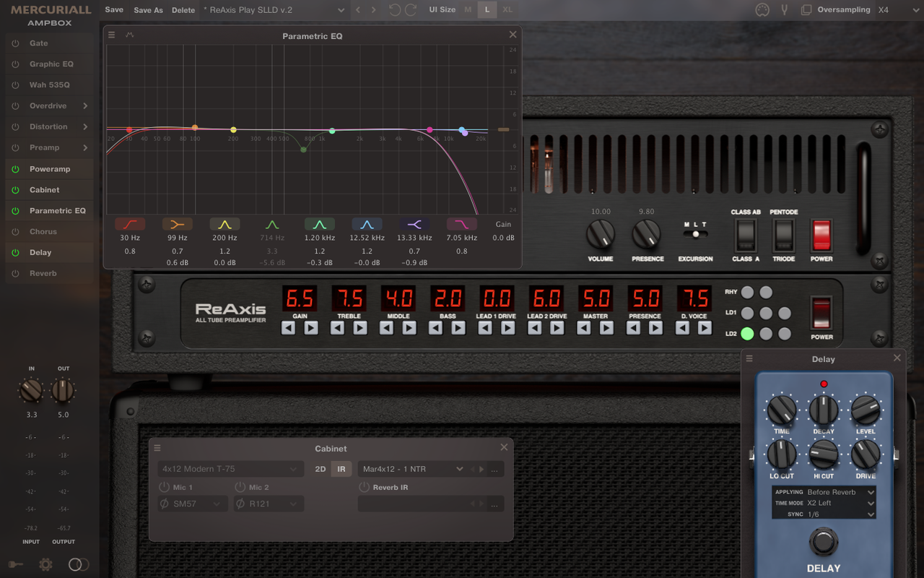Increase ReAxis TREBLE with right arrow
The height and width of the screenshot is (578, 924).
tap(360, 328)
